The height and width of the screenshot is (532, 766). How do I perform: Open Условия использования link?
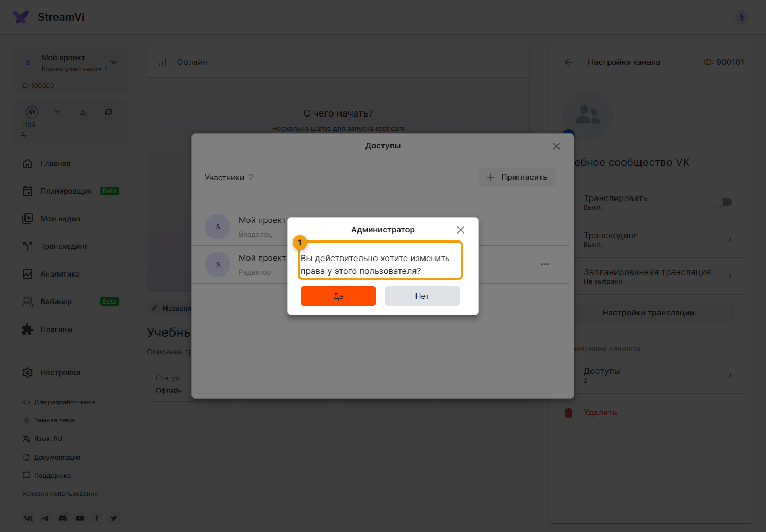(60, 494)
